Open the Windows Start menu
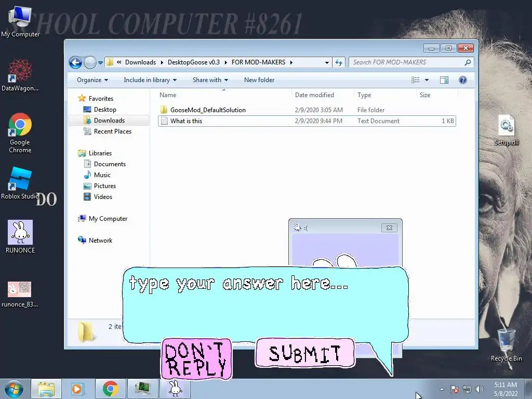This screenshot has height=399, width=532. coord(14,389)
